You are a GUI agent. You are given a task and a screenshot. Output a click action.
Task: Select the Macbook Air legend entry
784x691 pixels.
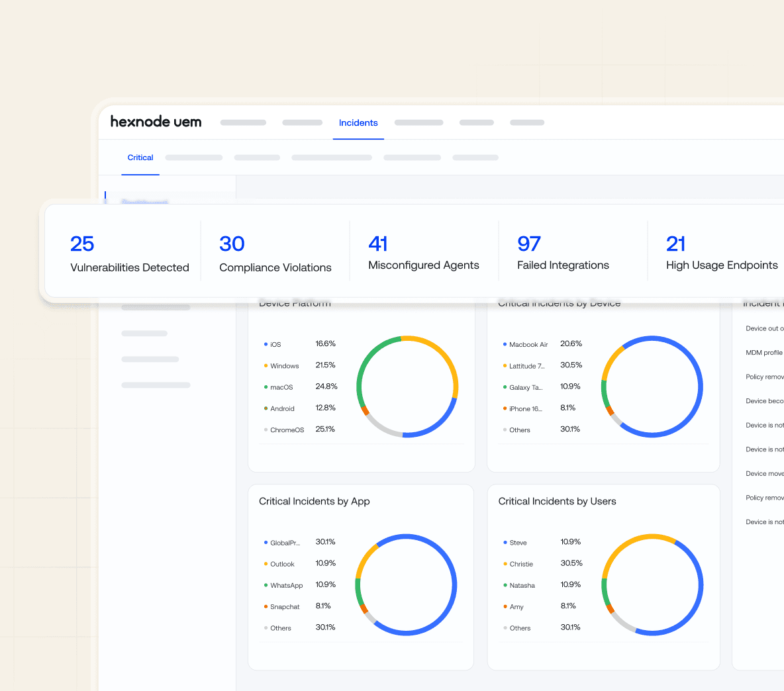(x=528, y=345)
